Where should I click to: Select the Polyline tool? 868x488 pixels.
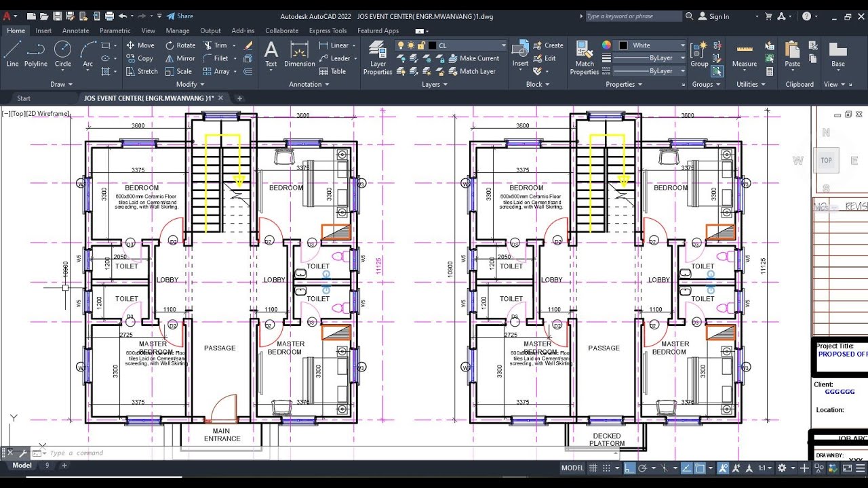(x=36, y=54)
